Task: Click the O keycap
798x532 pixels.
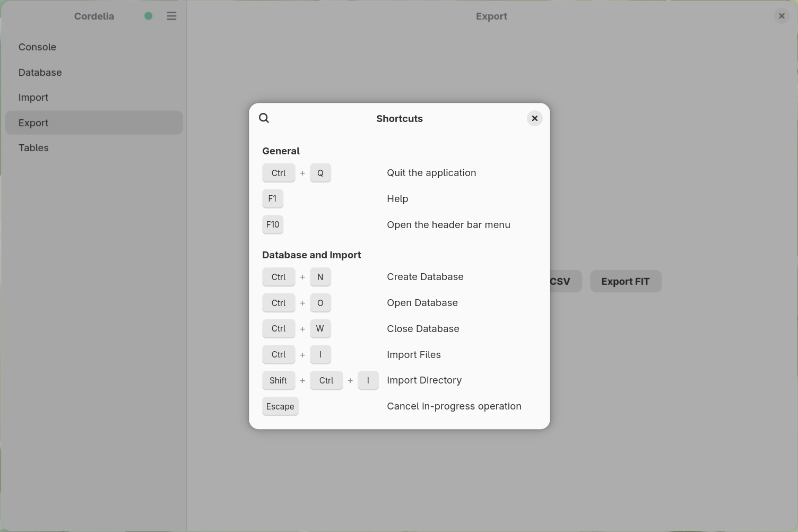Action: click(x=320, y=303)
